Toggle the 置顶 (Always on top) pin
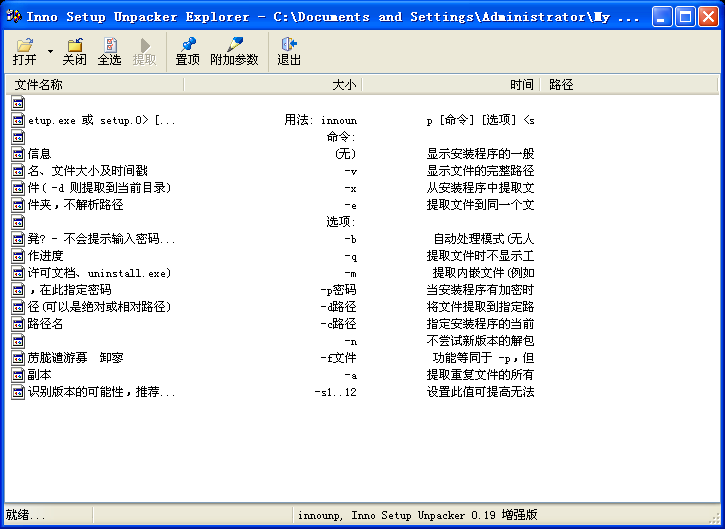The image size is (725, 529). pyautogui.click(x=187, y=51)
